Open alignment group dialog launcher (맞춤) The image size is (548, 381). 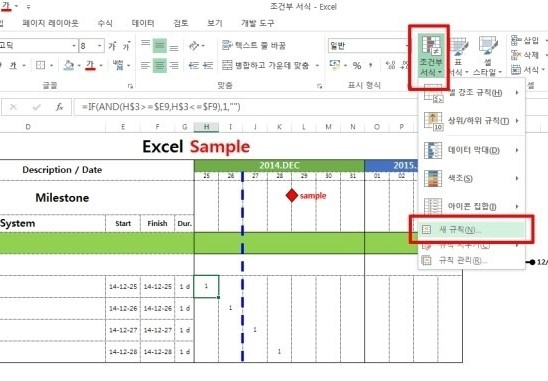[x=319, y=86]
